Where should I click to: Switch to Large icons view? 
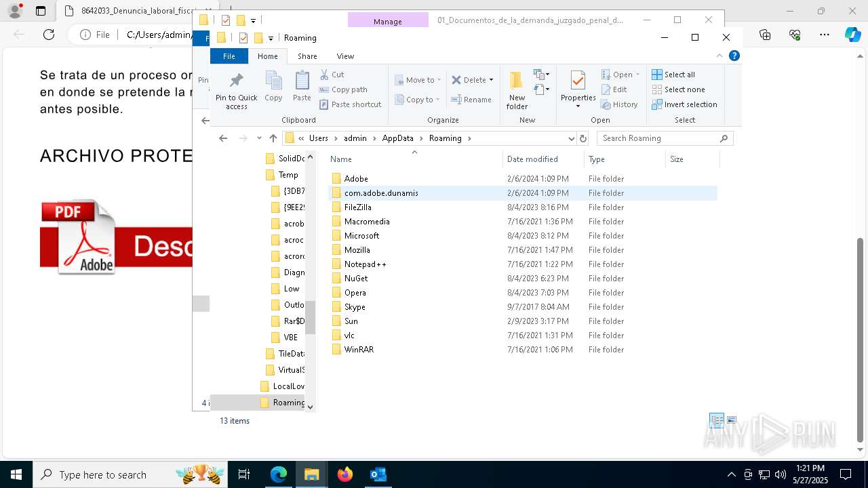732,421
